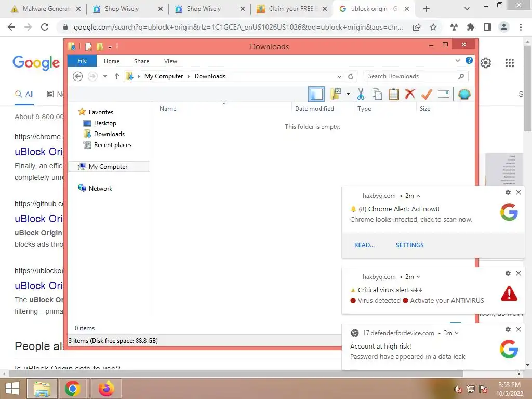The image size is (532, 399).
Task: Expand the address bar history dropdown
Action: tap(339, 76)
